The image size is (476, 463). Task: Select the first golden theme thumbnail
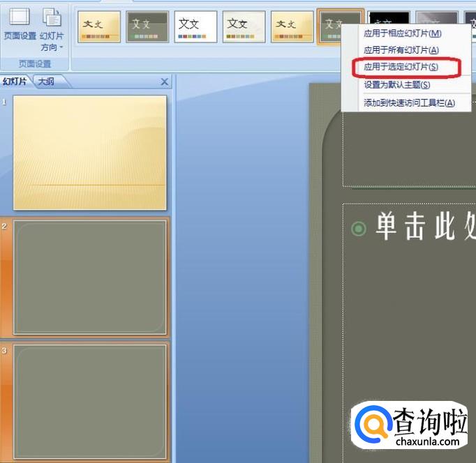coord(99,26)
